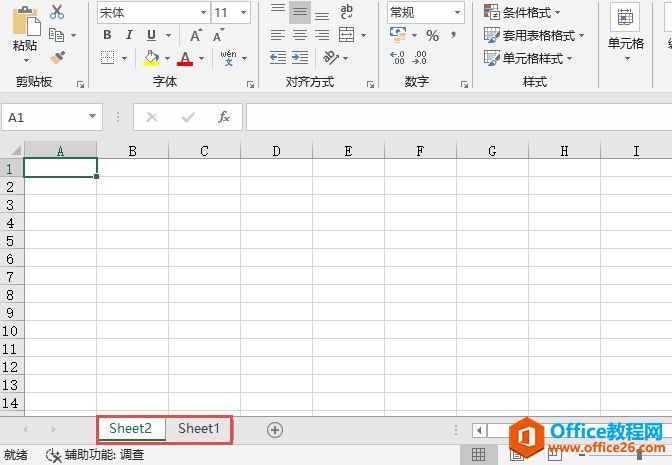Open number (数字) dialog launcher
Image resolution: width=672 pixels, height=465 pixels.
click(464, 84)
